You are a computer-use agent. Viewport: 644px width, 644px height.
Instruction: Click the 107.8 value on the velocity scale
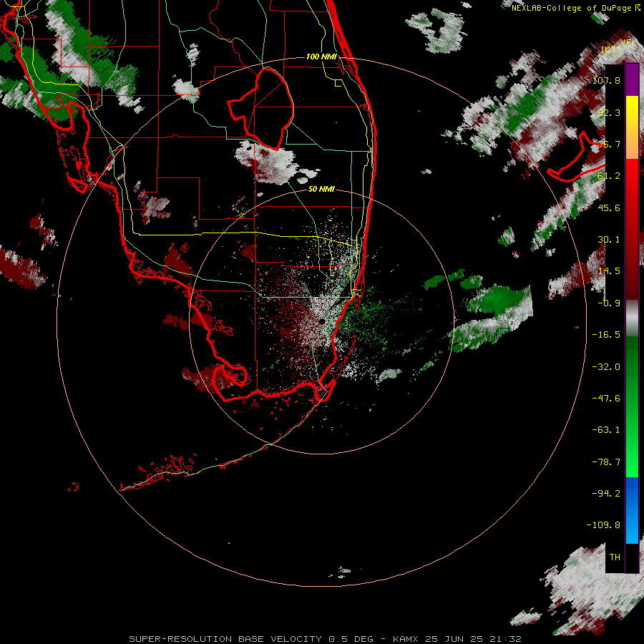tap(607, 80)
